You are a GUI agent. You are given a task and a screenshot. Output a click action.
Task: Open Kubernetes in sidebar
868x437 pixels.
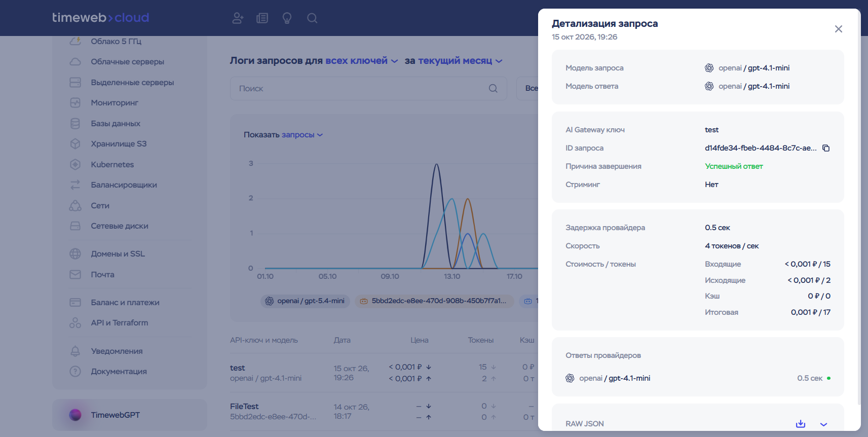tap(112, 165)
